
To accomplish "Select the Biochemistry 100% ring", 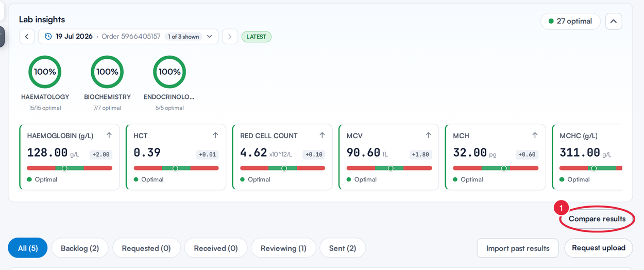I will pyautogui.click(x=107, y=72).
